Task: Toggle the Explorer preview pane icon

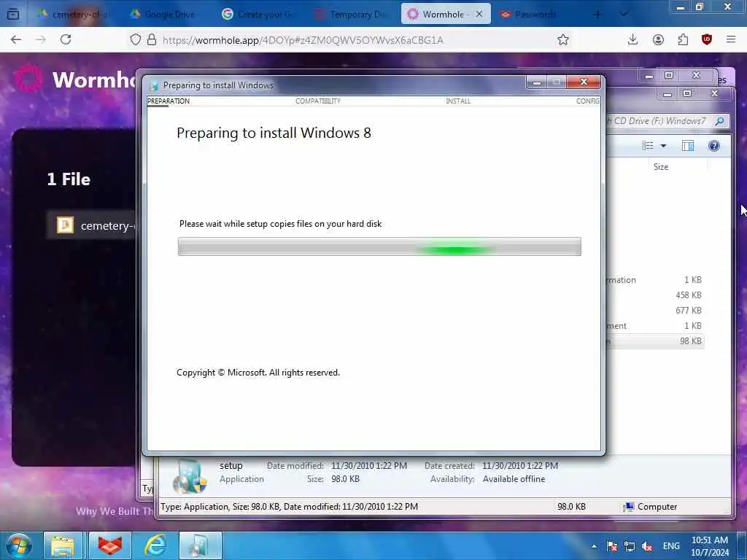Action: (x=688, y=146)
